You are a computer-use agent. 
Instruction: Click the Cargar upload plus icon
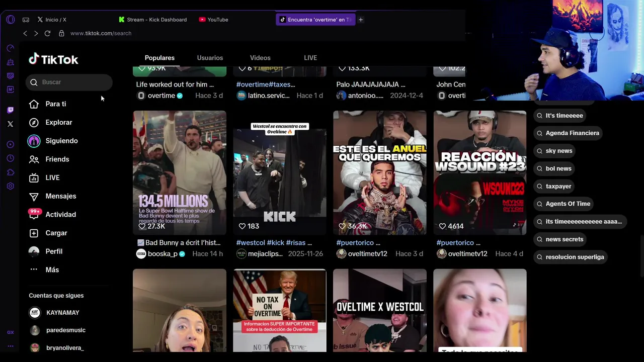tap(34, 233)
